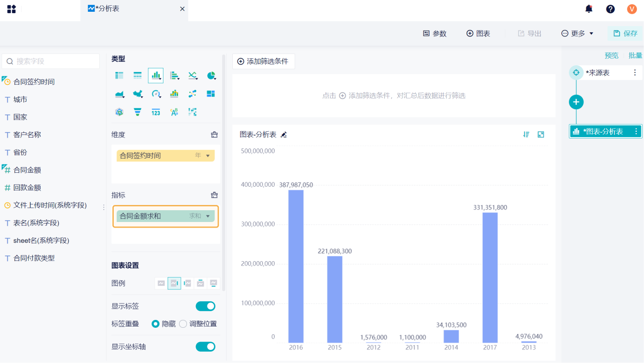Set legend position to top
644x363 pixels.
tap(200, 283)
